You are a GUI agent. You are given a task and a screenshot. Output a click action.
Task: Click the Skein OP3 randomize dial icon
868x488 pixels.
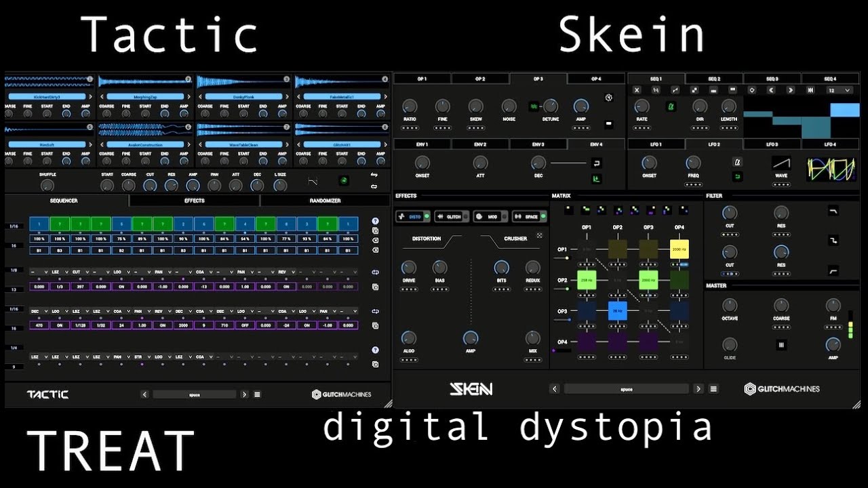click(x=609, y=98)
